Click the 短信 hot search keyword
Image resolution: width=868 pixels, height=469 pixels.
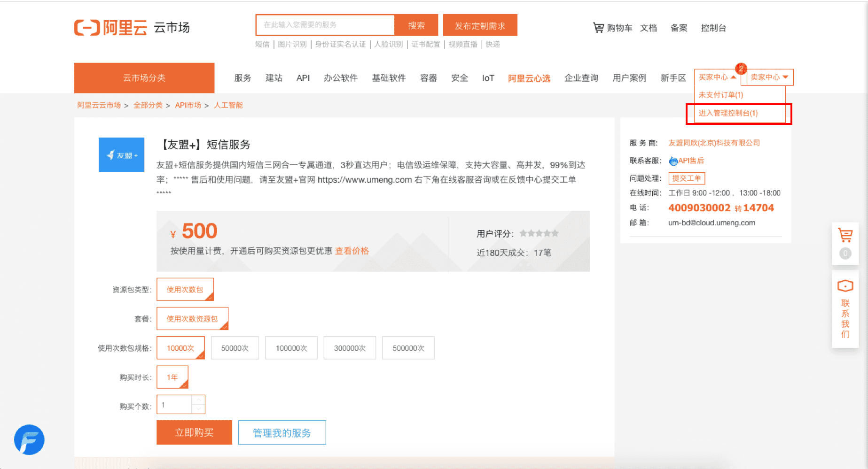pos(262,44)
